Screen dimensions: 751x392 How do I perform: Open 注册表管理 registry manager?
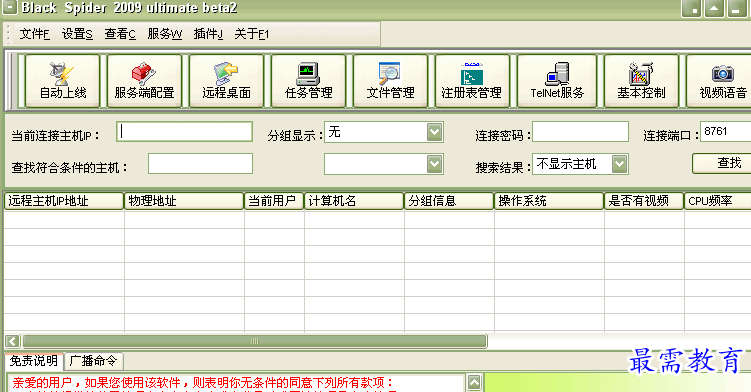pyautogui.click(x=472, y=81)
